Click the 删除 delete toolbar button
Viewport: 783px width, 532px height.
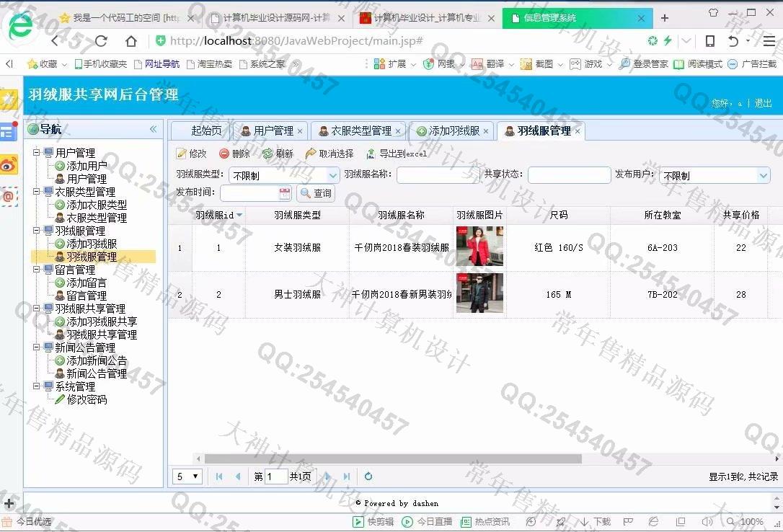235,154
